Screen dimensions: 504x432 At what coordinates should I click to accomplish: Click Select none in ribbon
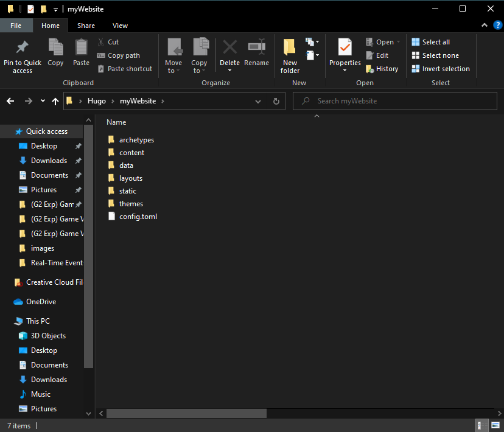(x=435, y=55)
